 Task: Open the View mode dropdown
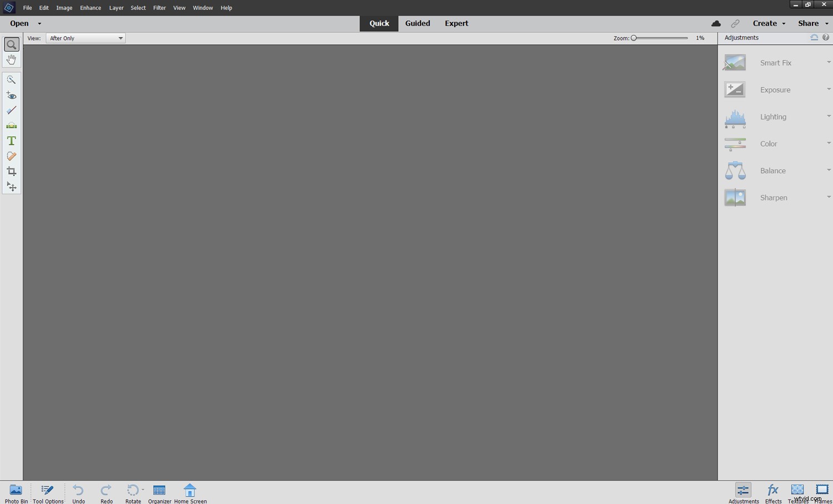(x=86, y=38)
